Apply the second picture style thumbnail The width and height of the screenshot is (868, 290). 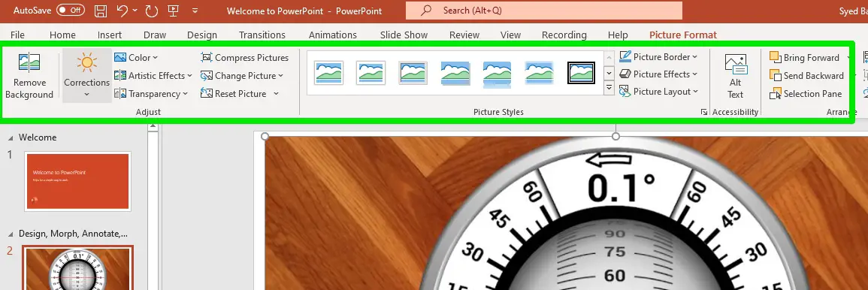371,73
